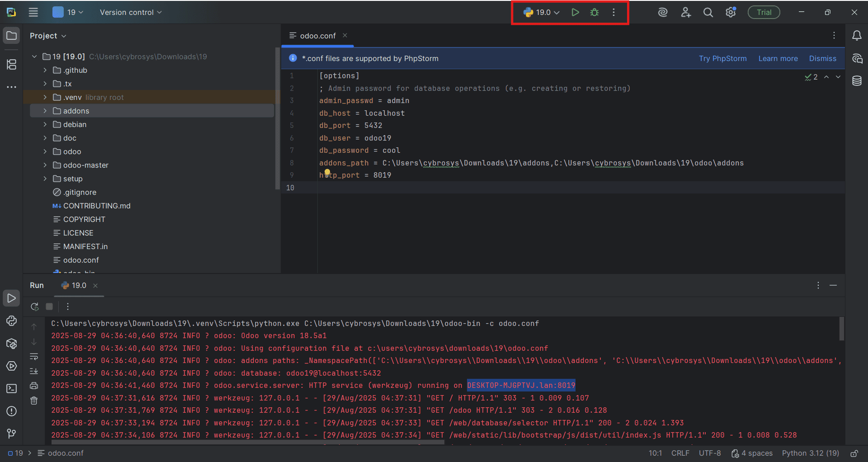
Task: Dismiss the PhpStorm banner
Action: tap(822, 58)
